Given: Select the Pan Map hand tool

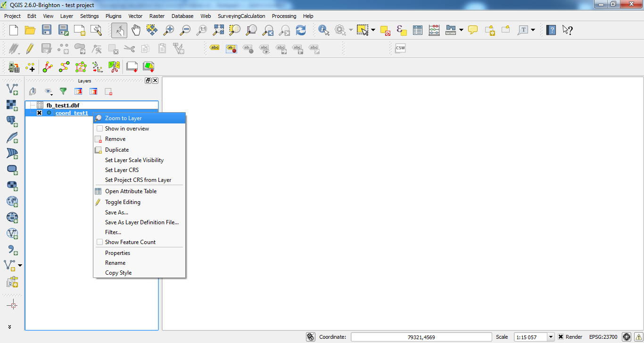Looking at the screenshot, I should tap(136, 30).
